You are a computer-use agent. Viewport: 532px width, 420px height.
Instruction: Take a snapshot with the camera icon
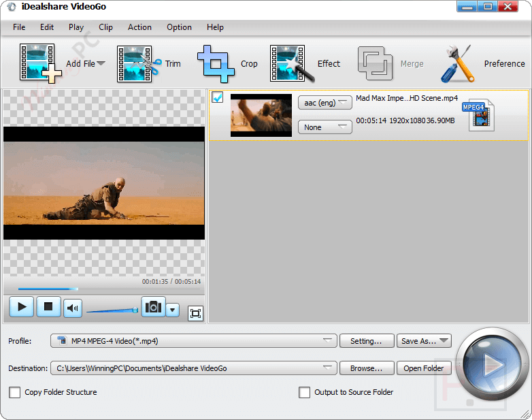click(153, 307)
